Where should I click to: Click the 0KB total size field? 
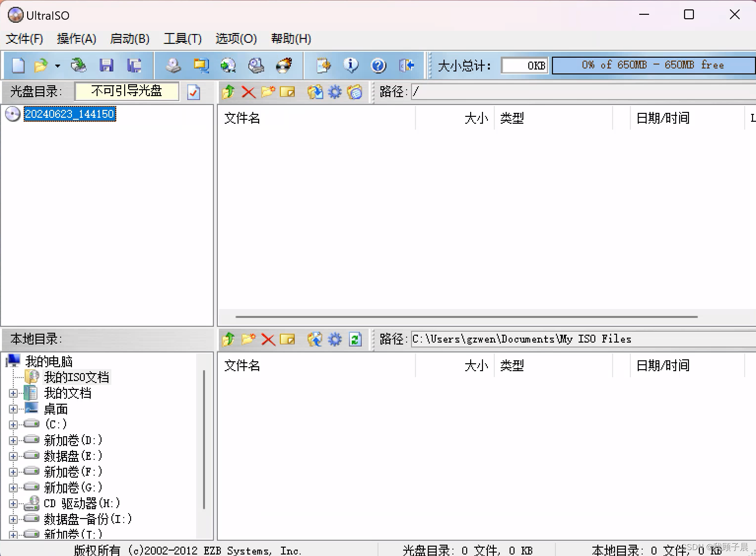pos(524,65)
